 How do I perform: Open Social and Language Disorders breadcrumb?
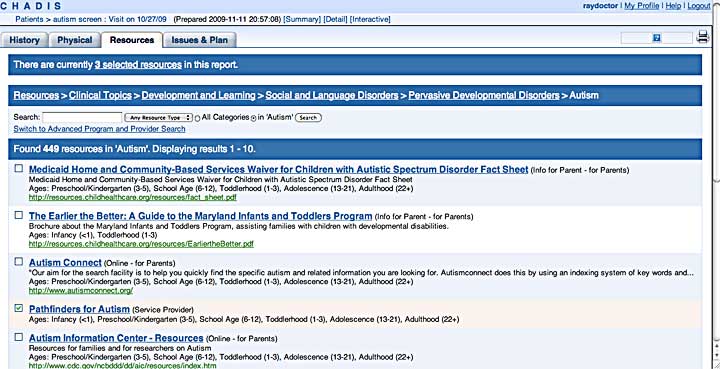pos(332,95)
